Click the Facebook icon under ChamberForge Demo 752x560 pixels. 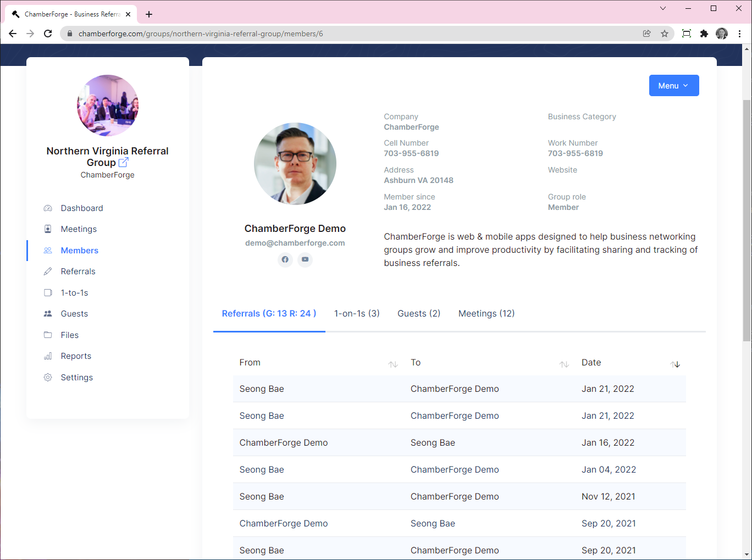coord(285,259)
